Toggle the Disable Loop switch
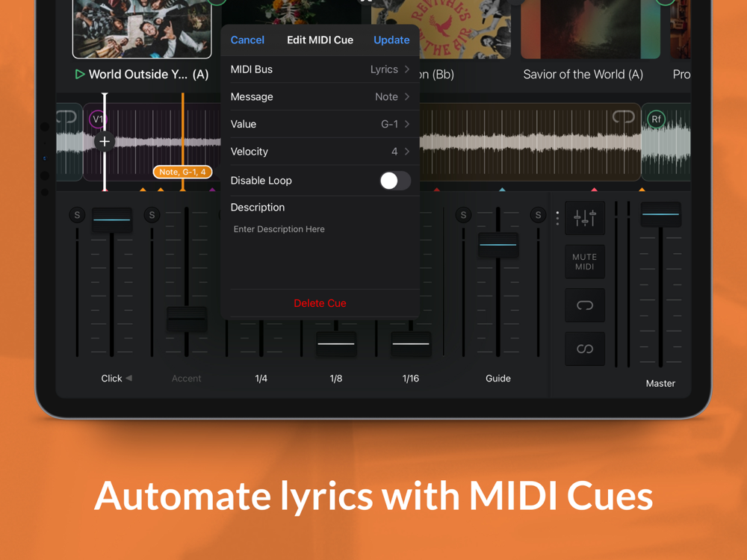Screen dimensions: 747x560 click(395, 181)
